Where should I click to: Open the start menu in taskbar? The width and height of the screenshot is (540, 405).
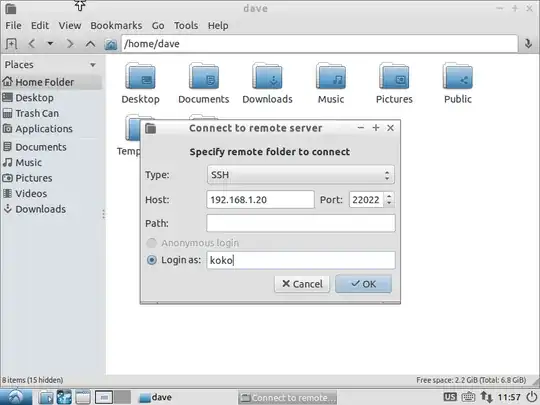16,397
